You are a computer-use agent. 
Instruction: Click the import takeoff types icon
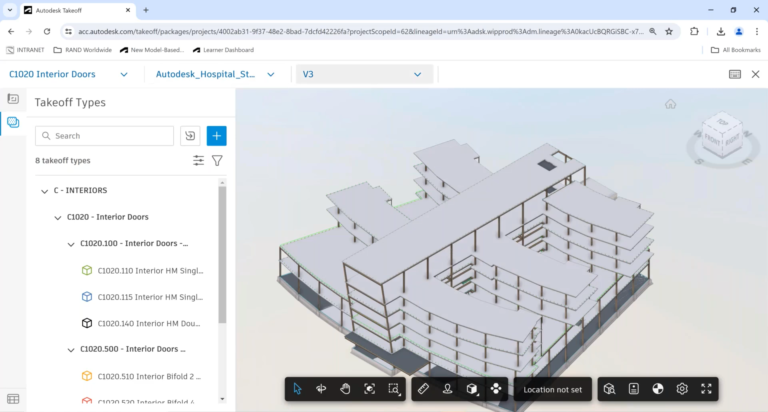pos(190,136)
